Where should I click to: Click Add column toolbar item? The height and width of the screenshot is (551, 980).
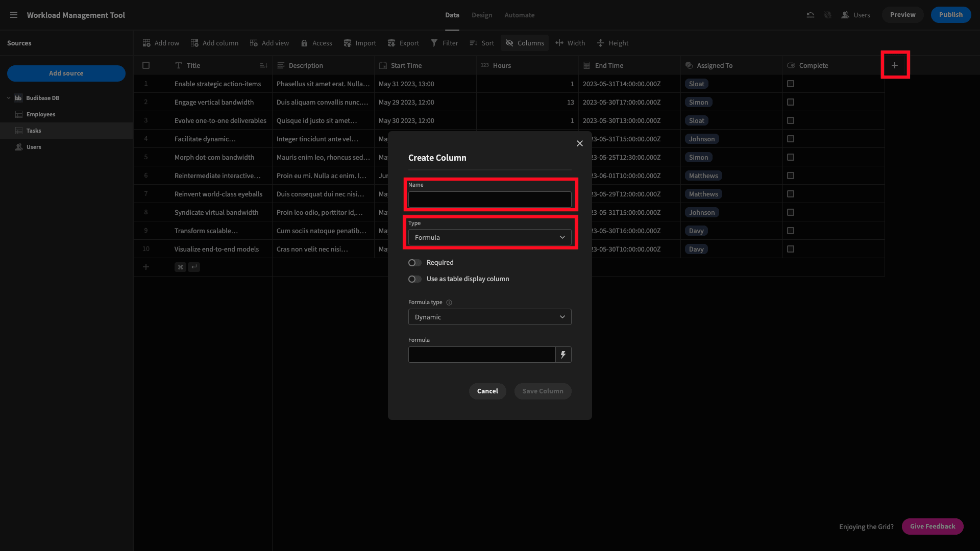point(214,43)
